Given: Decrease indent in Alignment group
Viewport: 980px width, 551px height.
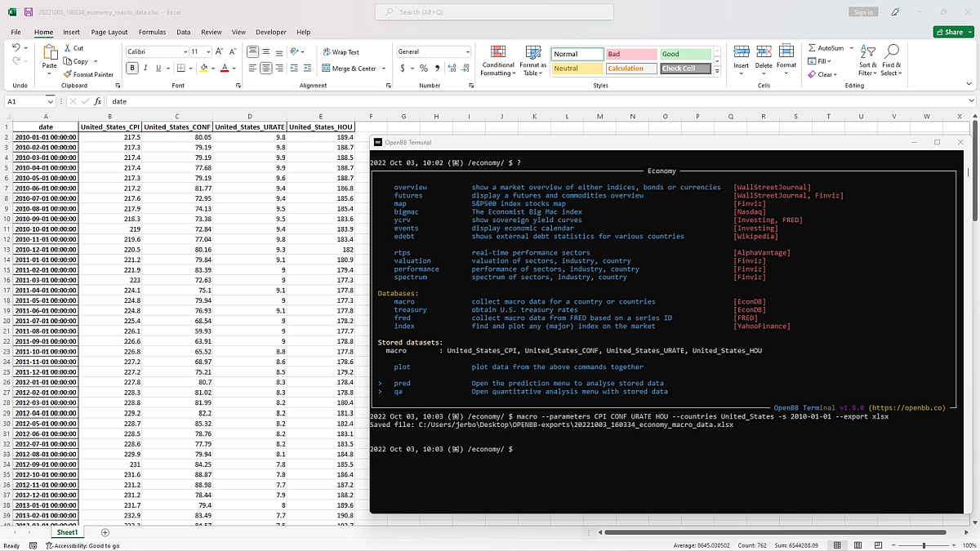Looking at the screenshot, I should (x=295, y=69).
